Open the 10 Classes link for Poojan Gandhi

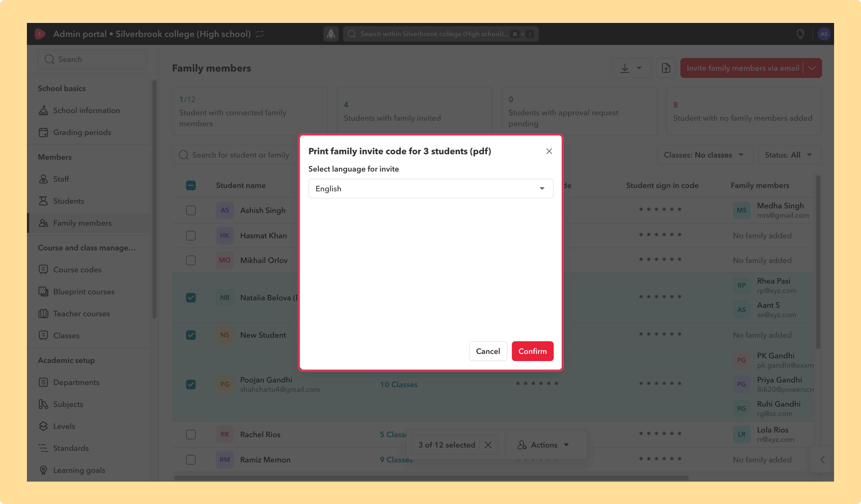pyautogui.click(x=399, y=385)
